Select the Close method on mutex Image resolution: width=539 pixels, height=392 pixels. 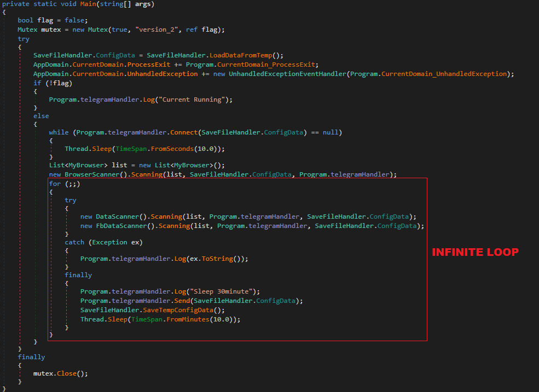pyautogui.click(x=67, y=373)
